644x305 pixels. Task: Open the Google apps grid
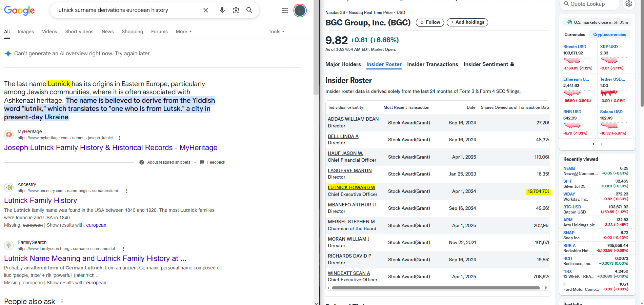tap(285, 11)
